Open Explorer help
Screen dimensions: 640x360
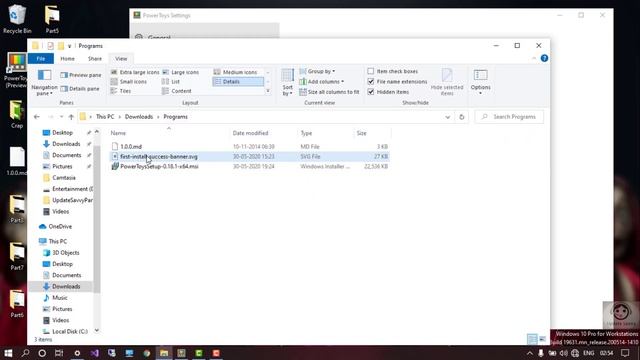point(544,58)
